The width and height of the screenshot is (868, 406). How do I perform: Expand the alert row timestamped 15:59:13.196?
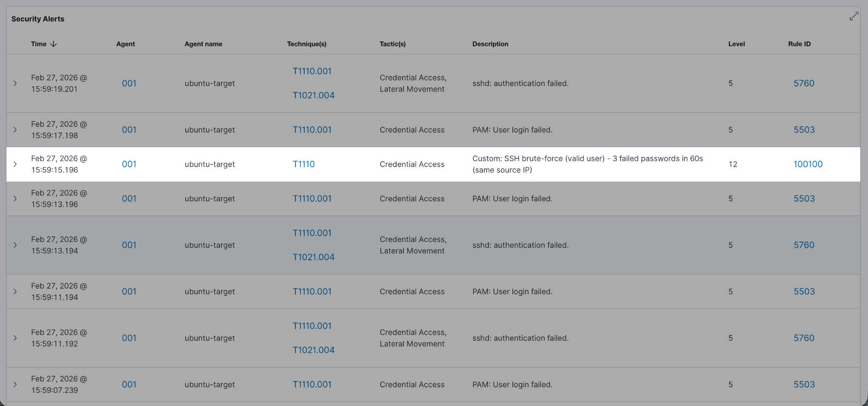pos(15,199)
